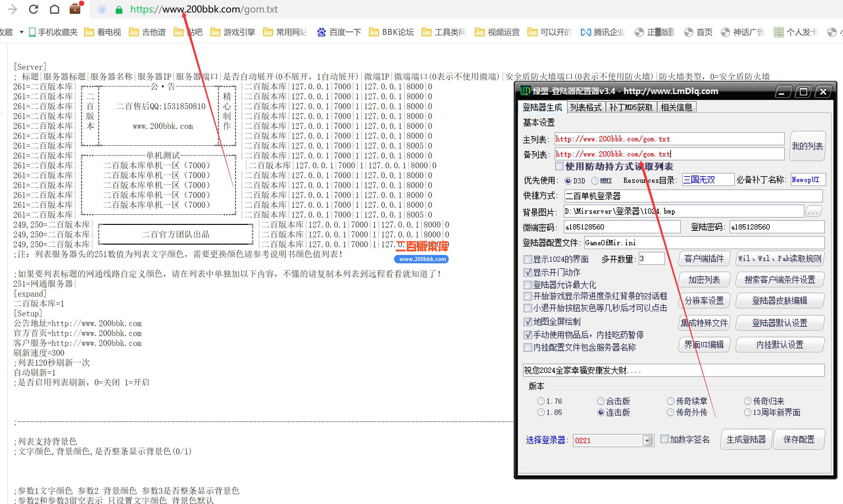The image size is (843, 504).
Task: Click the green lock security icon
Action: click(x=119, y=10)
